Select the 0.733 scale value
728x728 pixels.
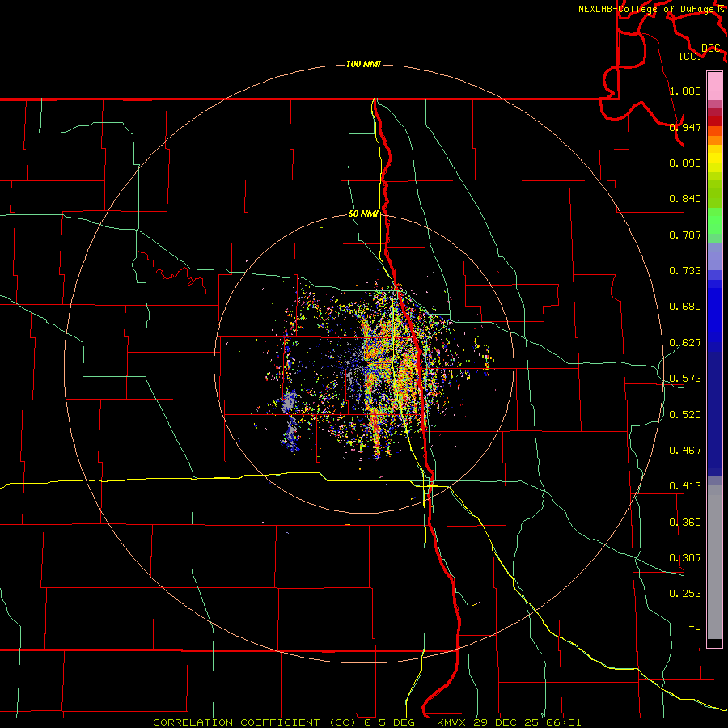click(x=685, y=270)
